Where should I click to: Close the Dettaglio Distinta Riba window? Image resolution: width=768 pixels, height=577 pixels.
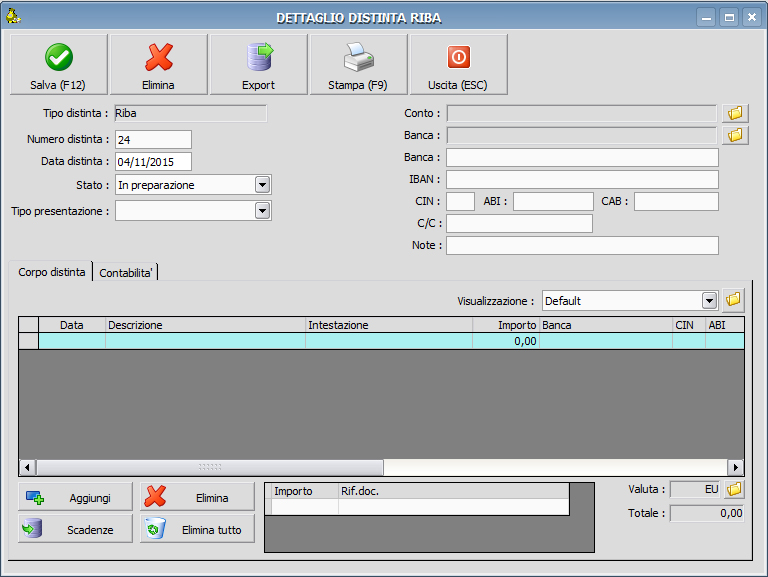(x=752, y=18)
